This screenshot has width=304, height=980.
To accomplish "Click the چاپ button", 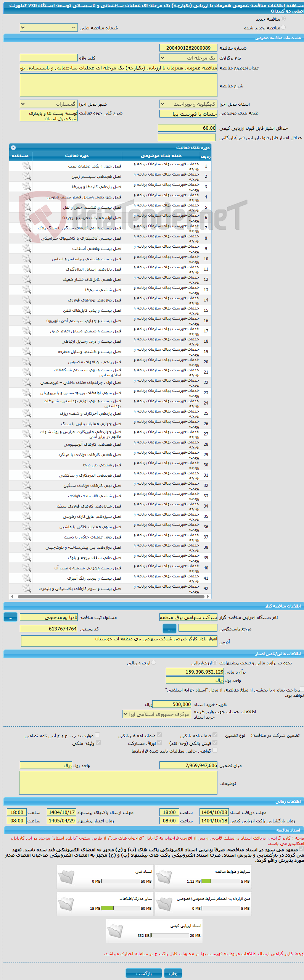I will pyautogui.click(x=173, y=973).
